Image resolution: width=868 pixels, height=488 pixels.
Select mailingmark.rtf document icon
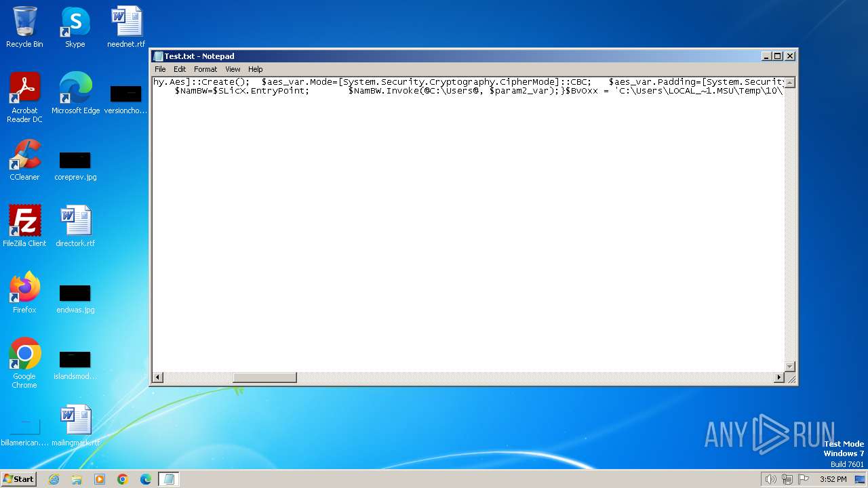(75, 426)
